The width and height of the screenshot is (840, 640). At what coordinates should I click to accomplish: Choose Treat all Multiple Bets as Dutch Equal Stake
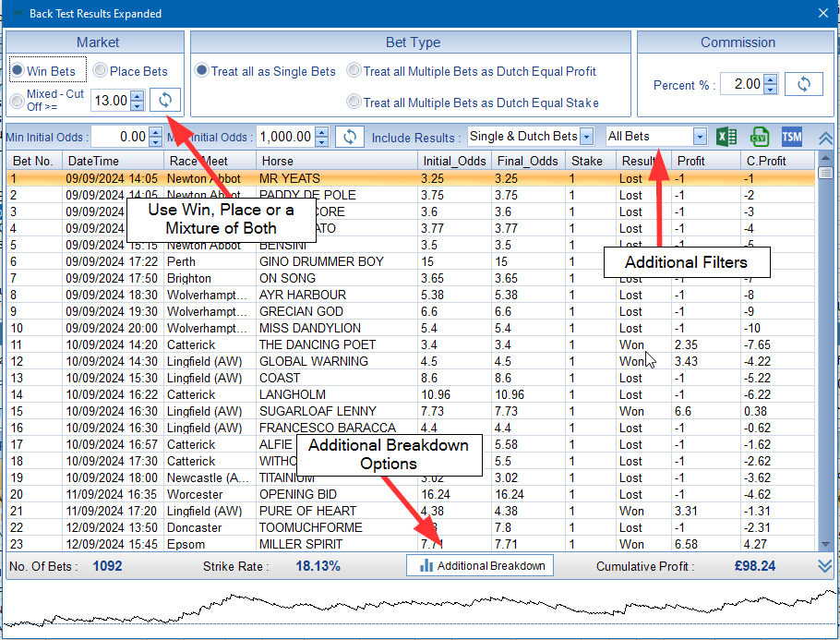[x=354, y=103]
